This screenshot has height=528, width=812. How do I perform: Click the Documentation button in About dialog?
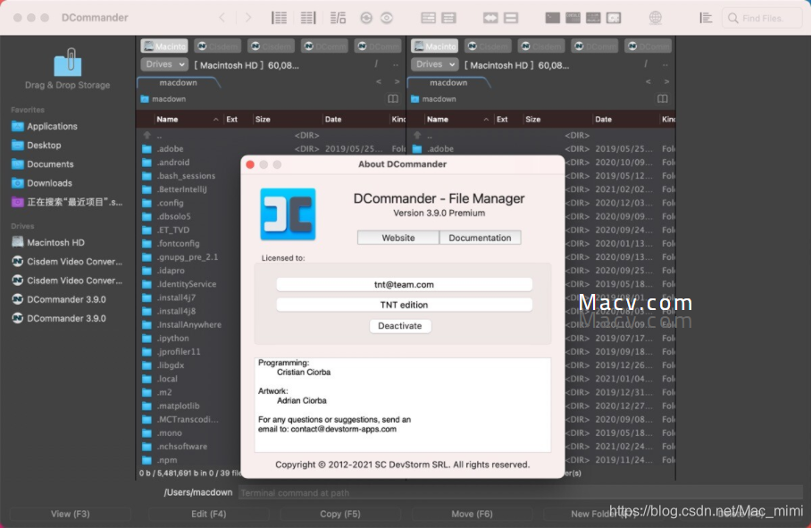click(480, 238)
